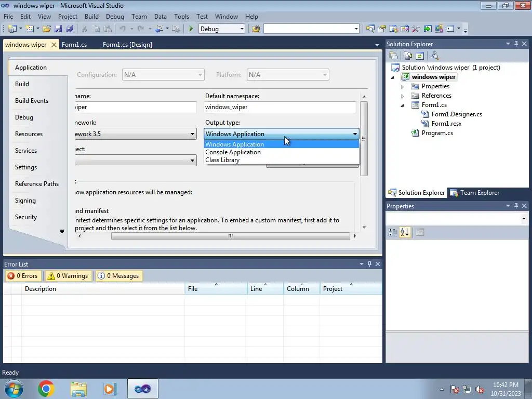Sort Error List by Description column
The image size is (532, 399).
tap(103, 288)
